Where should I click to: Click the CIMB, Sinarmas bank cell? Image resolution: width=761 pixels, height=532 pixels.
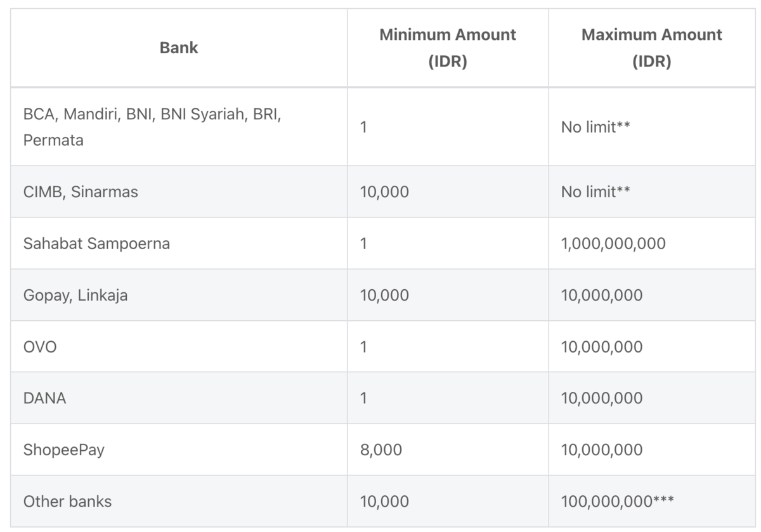(81, 192)
